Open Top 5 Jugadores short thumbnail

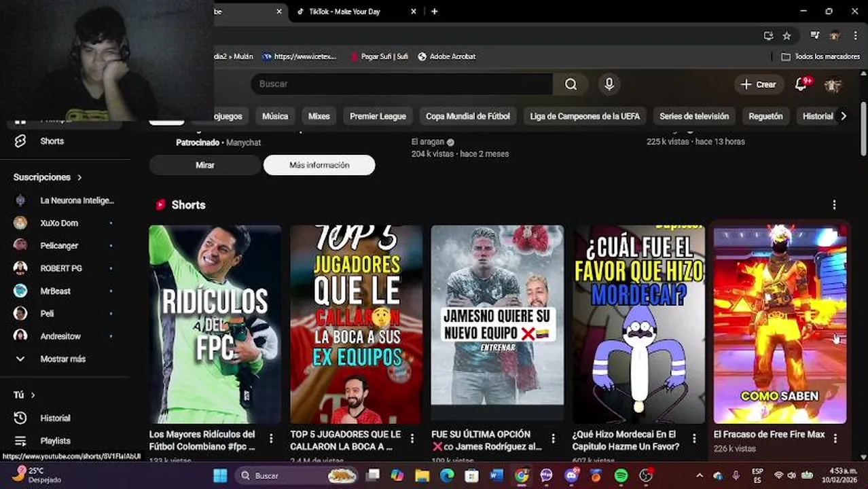pyautogui.click(x=356, y=325)
